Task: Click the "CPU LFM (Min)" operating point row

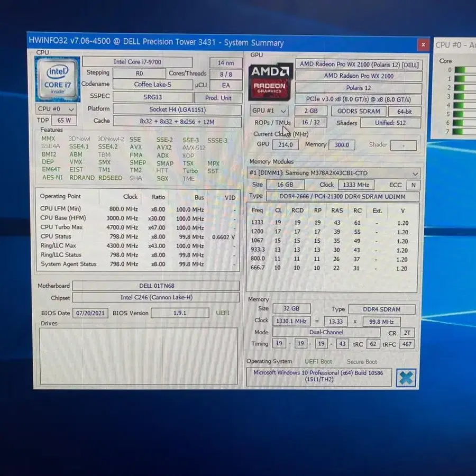Action: 138,209
